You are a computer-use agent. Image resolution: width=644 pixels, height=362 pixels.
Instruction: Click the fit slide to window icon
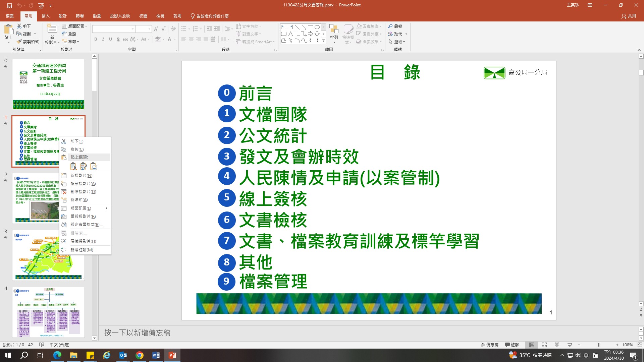(x=640, y=345)
